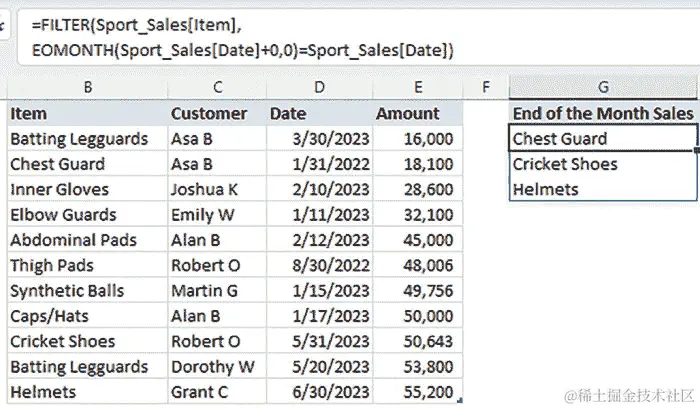This screenshot has width=700, height=409.
Task: Select the Chest Guard result cell in column G
Action: 603,139
